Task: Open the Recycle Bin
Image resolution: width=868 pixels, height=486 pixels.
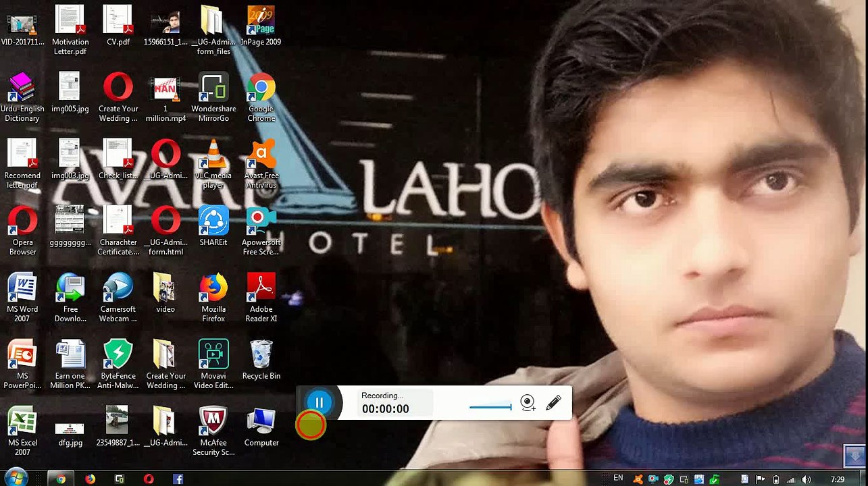Action: point(261,361)
